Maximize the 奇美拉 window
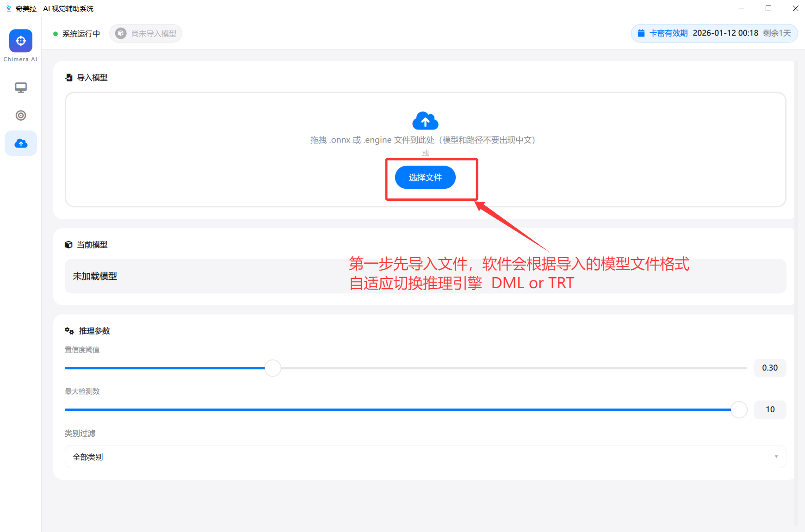 click(x=768, y=8)
